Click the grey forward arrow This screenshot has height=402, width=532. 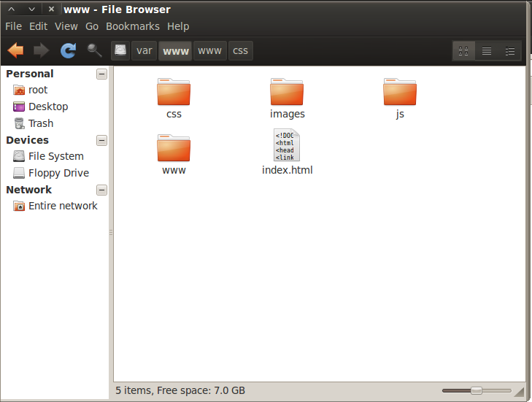point(42,51)
